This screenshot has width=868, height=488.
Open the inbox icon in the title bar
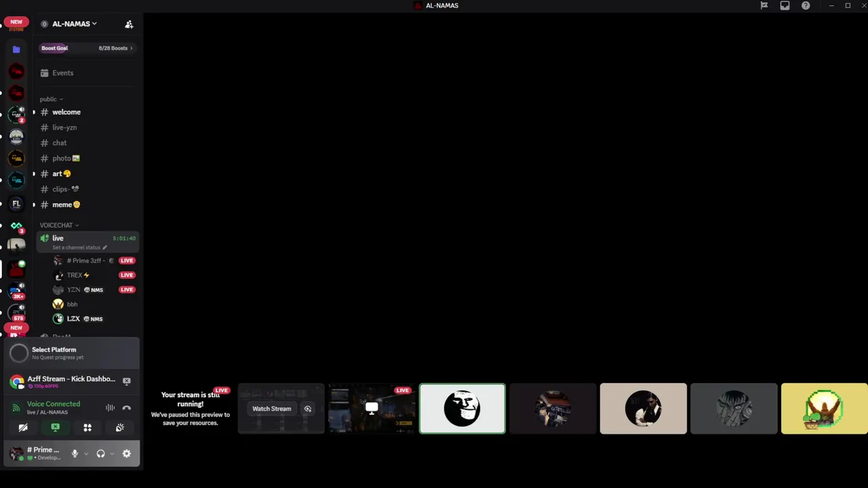pyautogui.click(x=785, y=5)
